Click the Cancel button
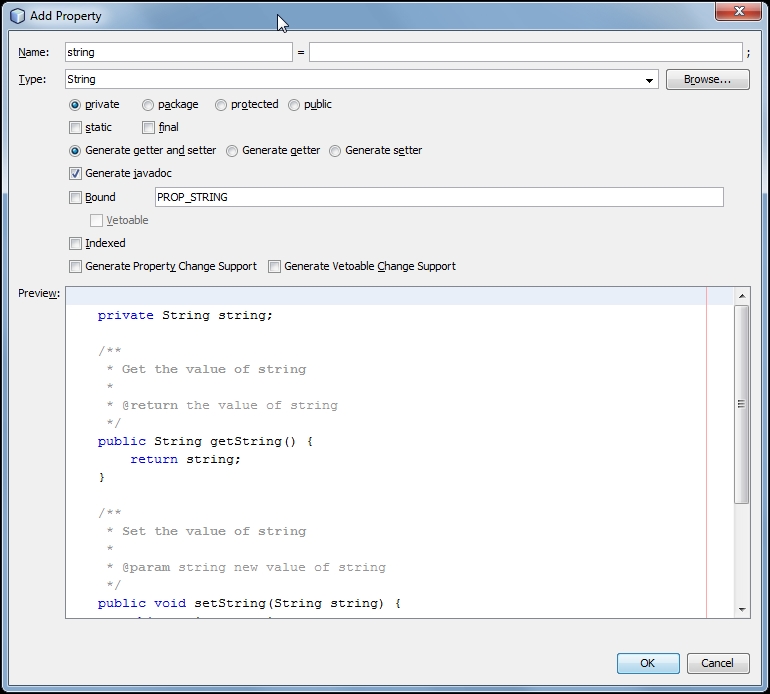Image resolution: width=770 pixels, height=694 pixels. [718, 663]
